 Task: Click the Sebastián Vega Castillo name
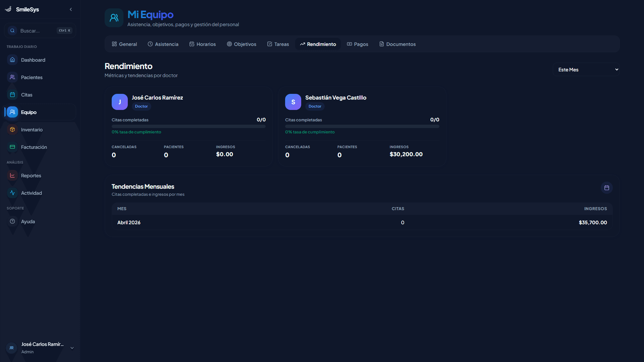coord(336,98)
